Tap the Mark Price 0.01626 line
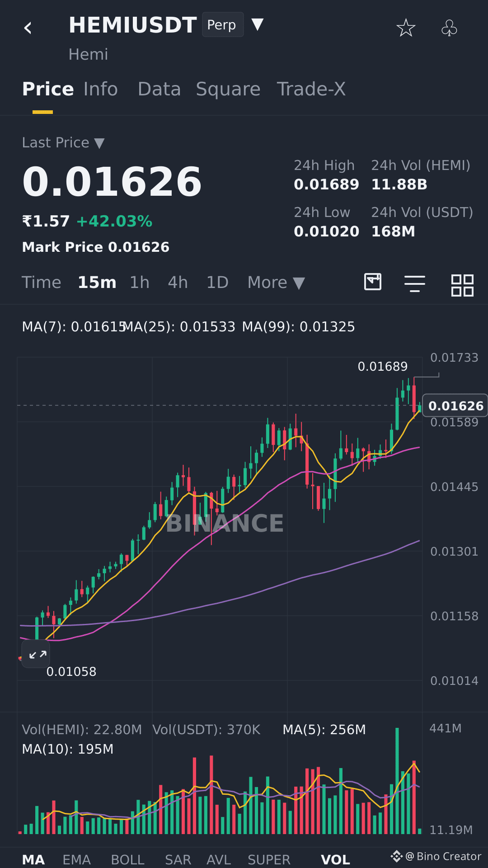This screenshot has width=488, height=868. tap(96, 247)
